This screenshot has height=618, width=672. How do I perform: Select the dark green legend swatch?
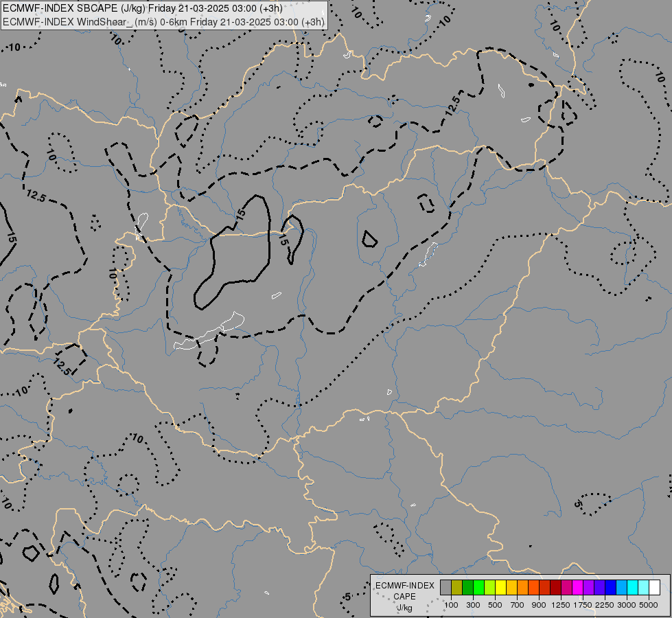(468, 588)
